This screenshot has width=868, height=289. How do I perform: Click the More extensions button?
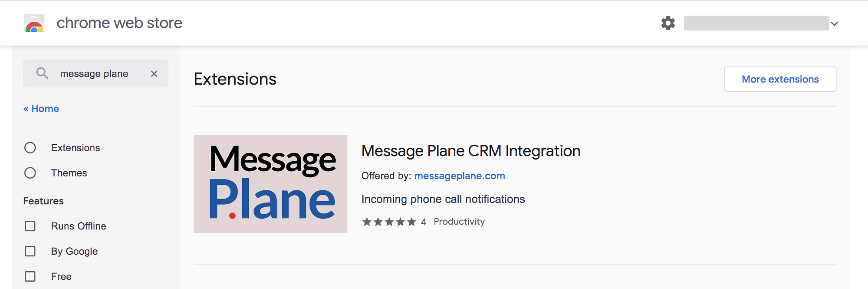click(780, 79)
